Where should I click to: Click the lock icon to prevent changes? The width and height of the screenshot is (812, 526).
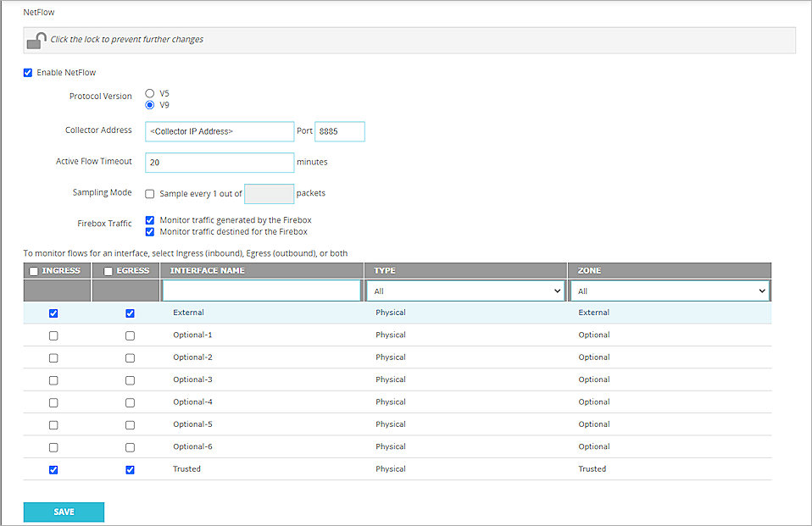(x=36, y=40)
